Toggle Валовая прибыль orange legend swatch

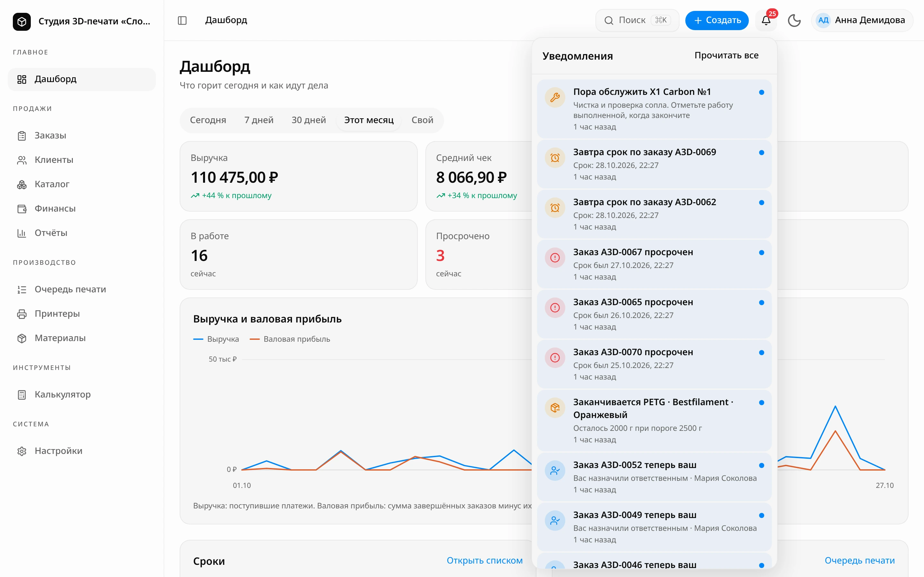point(255,339)
